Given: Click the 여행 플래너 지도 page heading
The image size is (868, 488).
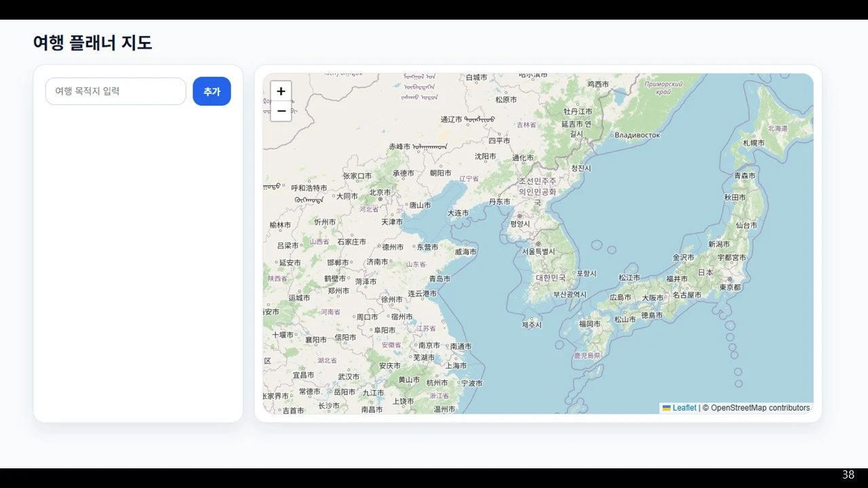Looking at the screenshot, I should pyautogui.click(x=92, y=43).
